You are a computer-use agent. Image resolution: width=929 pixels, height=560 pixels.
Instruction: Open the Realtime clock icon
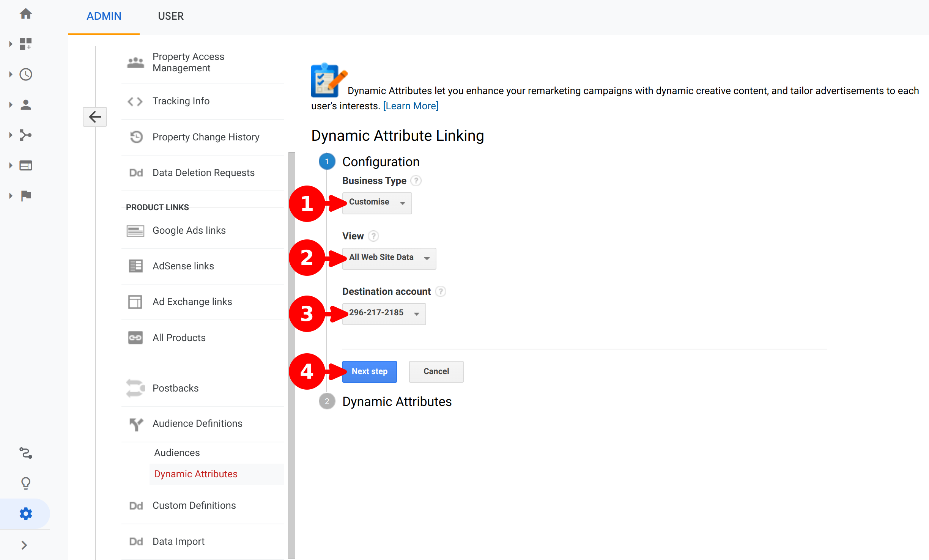click(25, 74)
